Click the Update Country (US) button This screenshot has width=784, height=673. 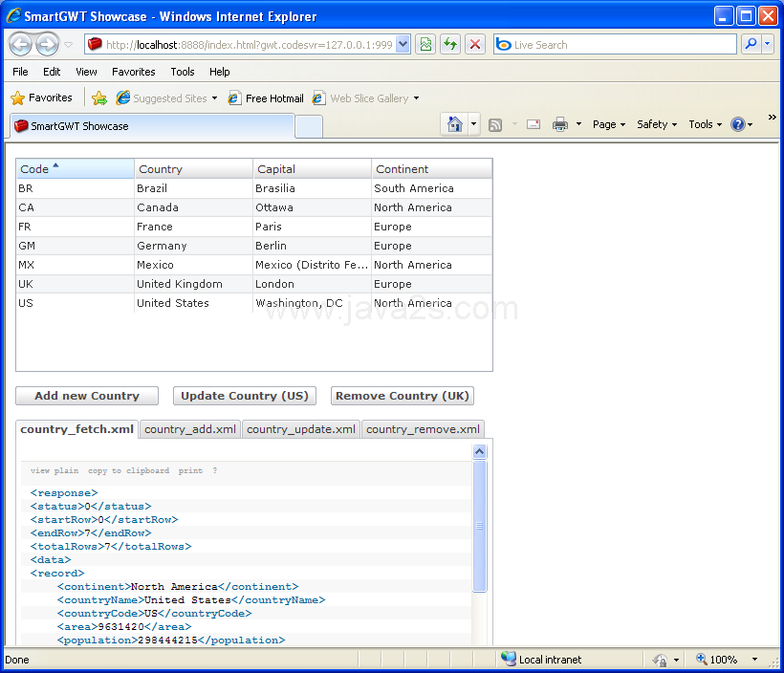point(245,396)
